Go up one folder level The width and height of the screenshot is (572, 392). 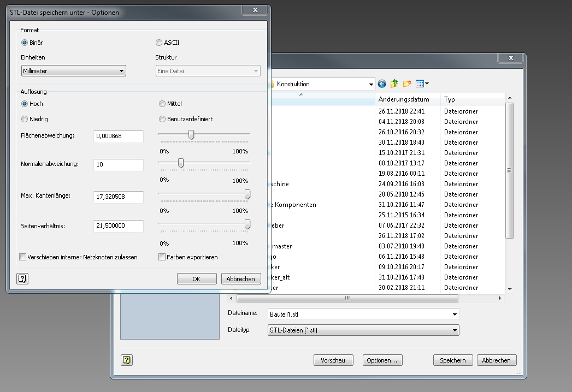(x=394, y=84)
